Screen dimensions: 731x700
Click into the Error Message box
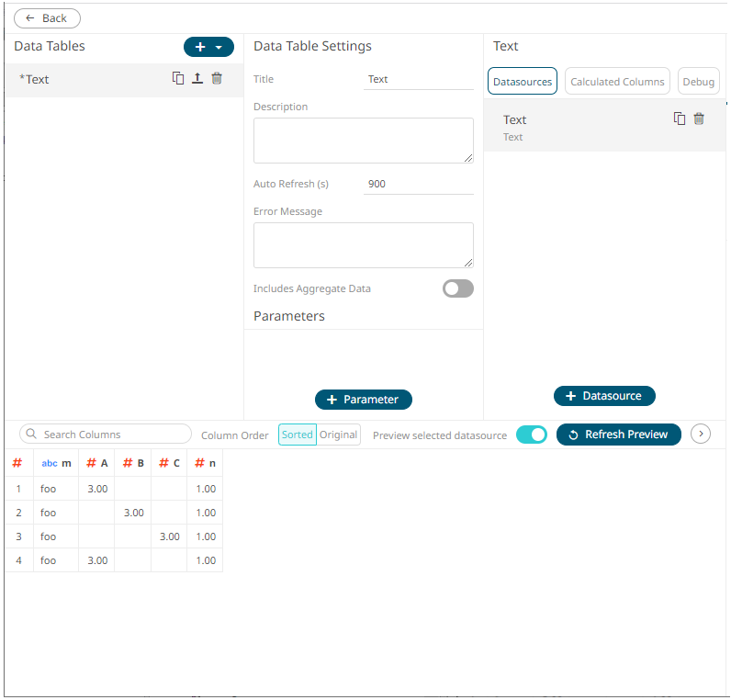point(363,245)
